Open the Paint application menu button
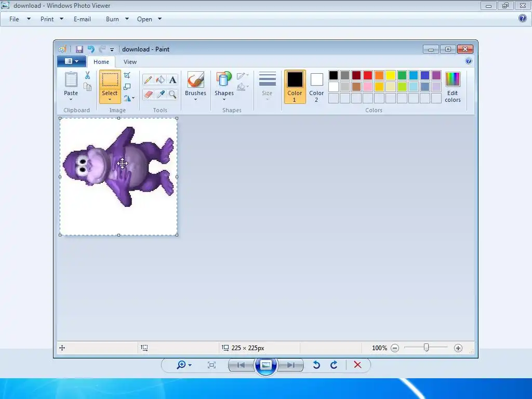 (72, 61)
